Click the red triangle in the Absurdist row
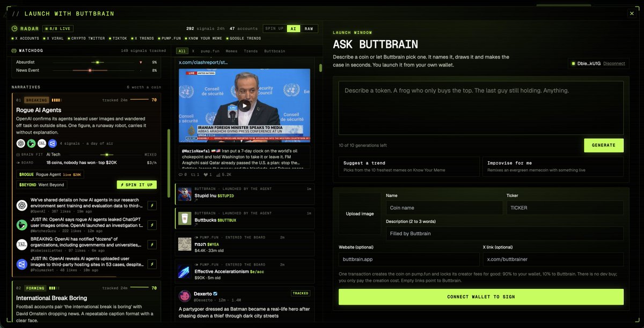 141,62
